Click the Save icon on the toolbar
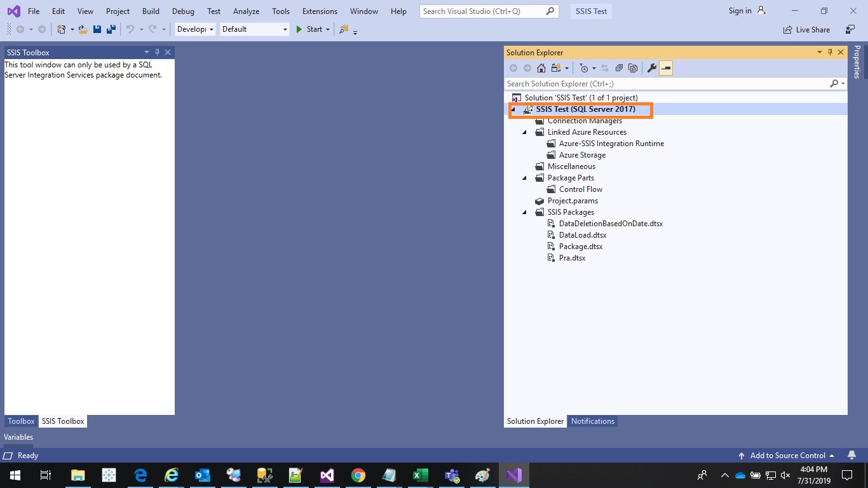The height and width of the screenshot is (488, 868). [97, 29]
